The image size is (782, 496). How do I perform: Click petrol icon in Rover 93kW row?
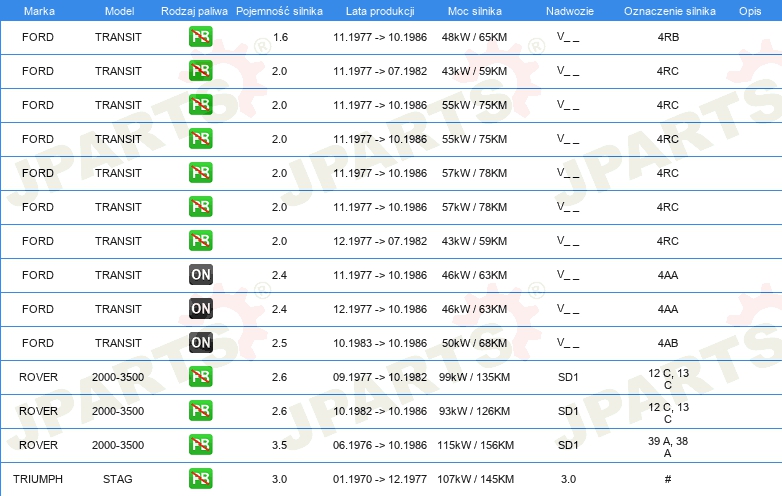[200, 411]
